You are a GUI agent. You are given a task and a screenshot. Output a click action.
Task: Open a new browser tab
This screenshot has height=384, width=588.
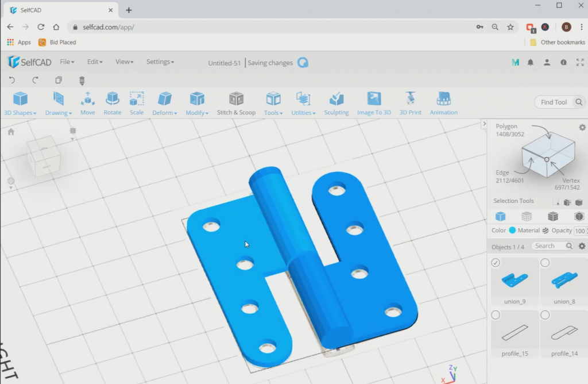click(x=129, y=10)
